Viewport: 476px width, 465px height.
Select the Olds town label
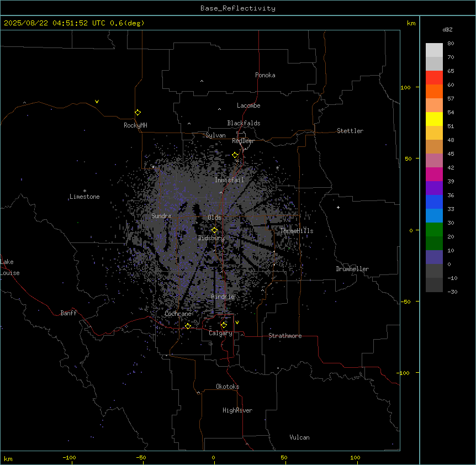tap(214, 218)
